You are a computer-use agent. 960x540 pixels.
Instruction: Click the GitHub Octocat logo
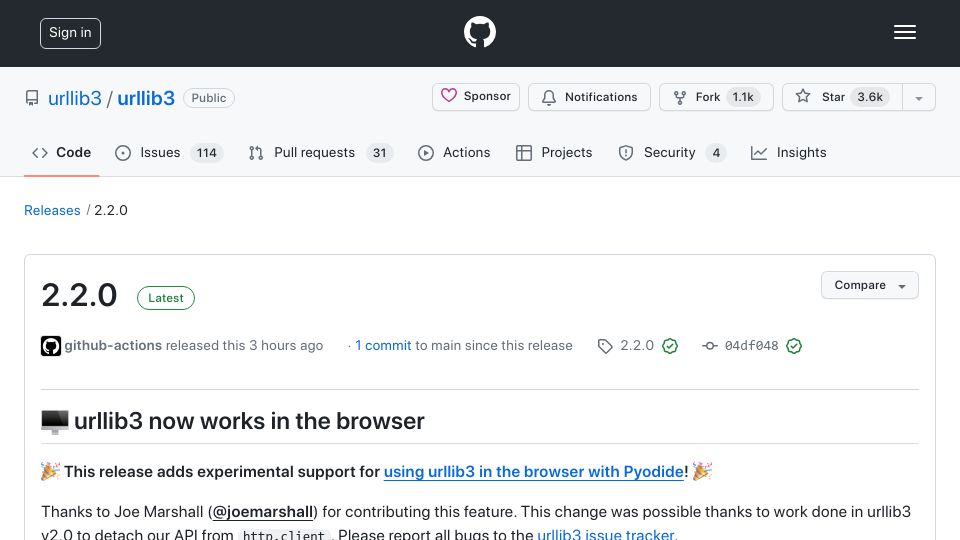[x=479, y=32]
